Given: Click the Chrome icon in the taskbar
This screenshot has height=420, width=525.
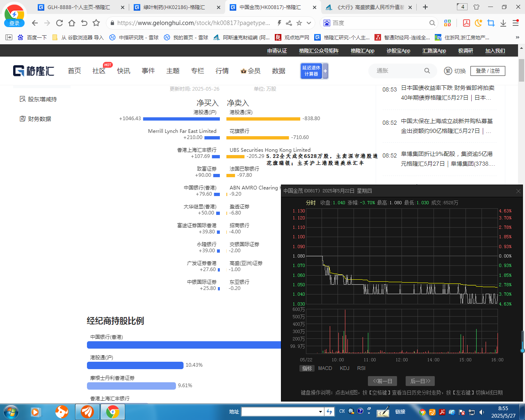Looking at the screenshot, I should click(x=113, y=411).
